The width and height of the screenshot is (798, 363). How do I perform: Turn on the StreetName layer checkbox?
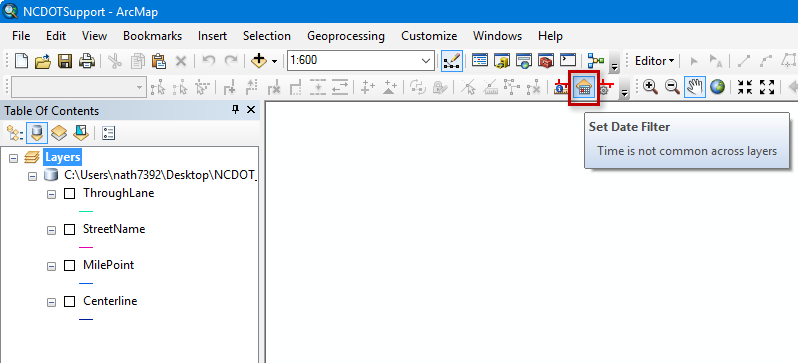pyautogui.click(x=69, y=230)
